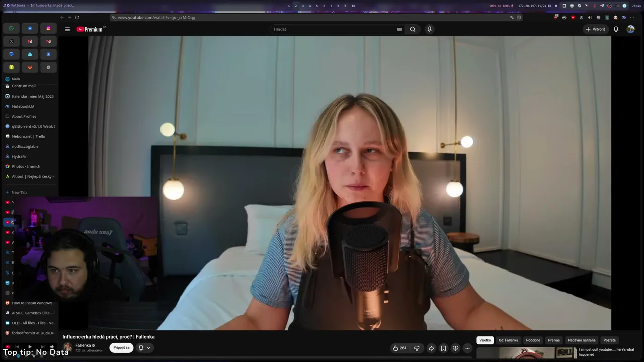The height and width of the screenshot is (362, 644).
Task: Switch to workspace 10 in top bar
Action: click(x=353, y=6)
